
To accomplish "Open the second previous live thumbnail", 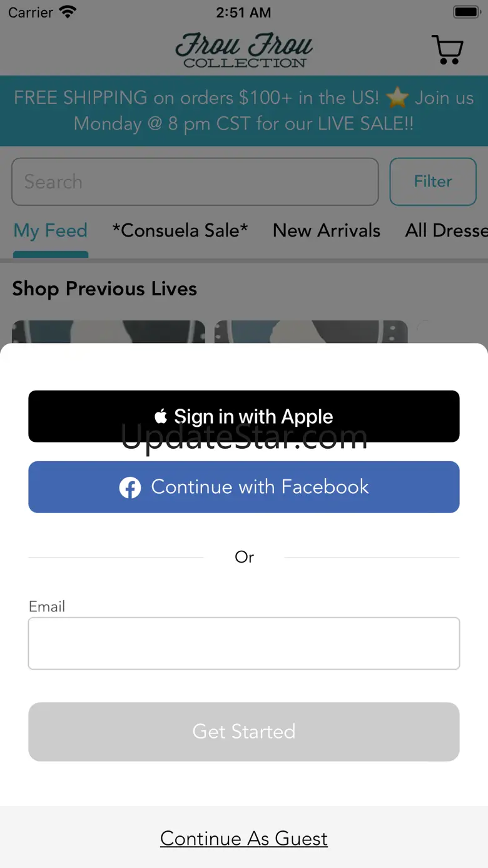I will [x=311, y=332].
